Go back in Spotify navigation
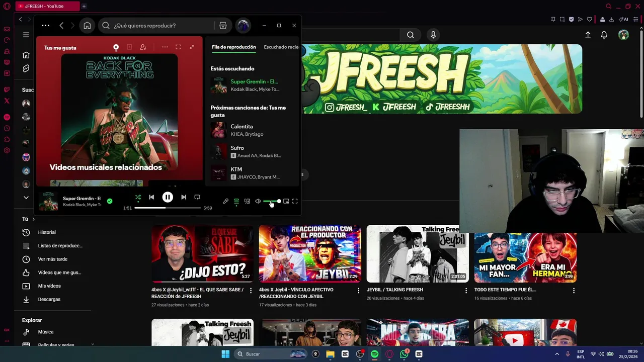This screenshot has height=362, width=644. click(x=61, y=26)
